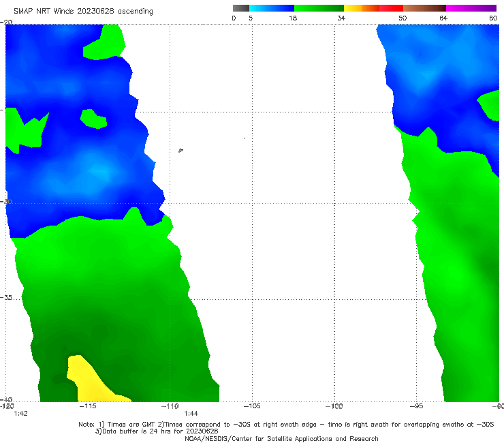Click the '50' color bar scale label
Image resolution: width=504 pixels, height=443 pixels.
[x=403, y=18]
